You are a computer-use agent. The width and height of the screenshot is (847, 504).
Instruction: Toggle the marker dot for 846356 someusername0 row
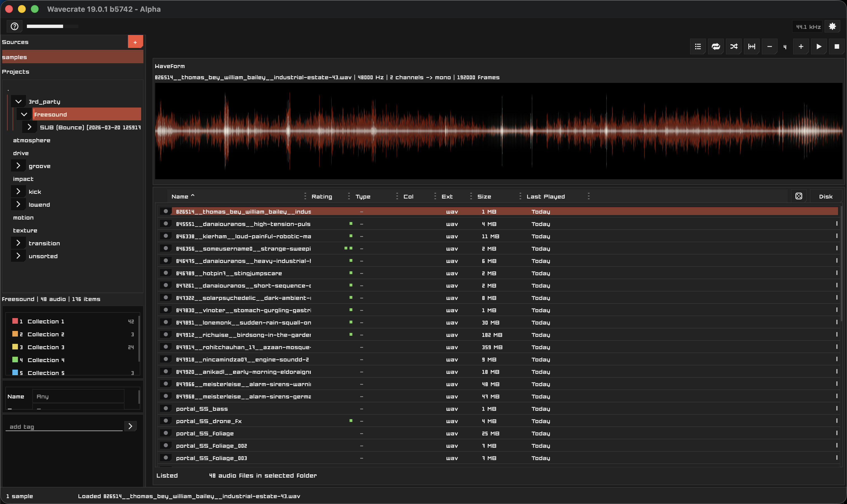pyautogui.click(x=166, y=248)
